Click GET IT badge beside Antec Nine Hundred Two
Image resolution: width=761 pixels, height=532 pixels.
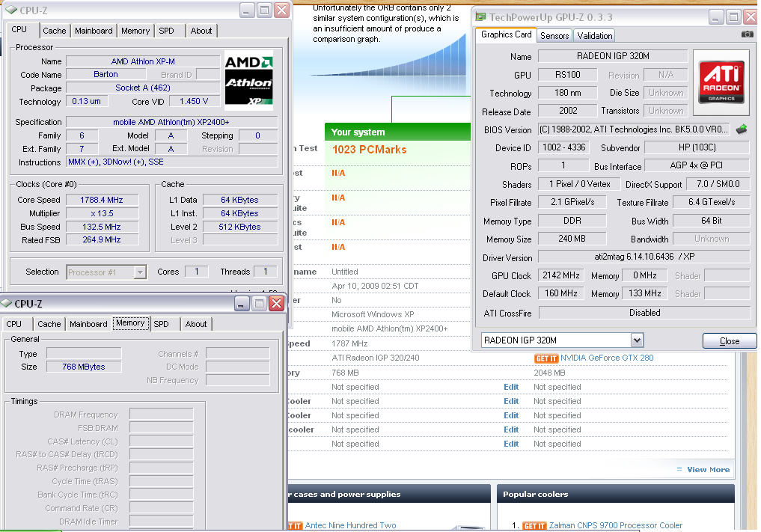pos(295,526)
